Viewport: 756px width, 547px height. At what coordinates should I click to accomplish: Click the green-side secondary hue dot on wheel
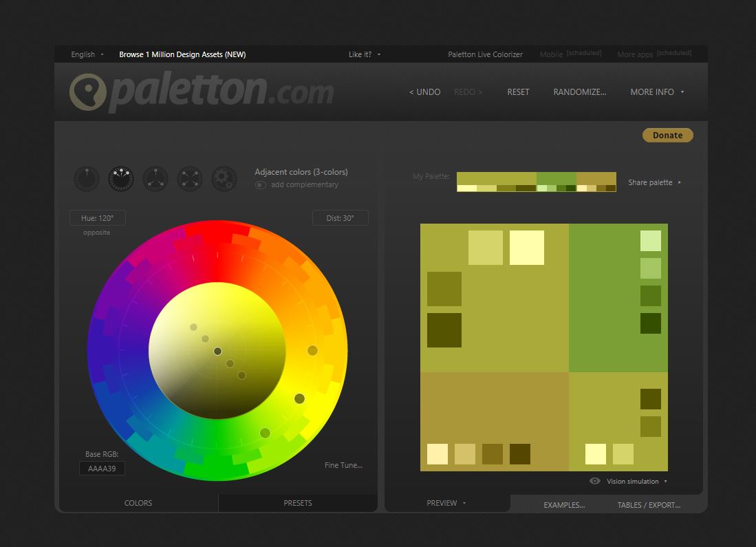[x=265, y=433]
